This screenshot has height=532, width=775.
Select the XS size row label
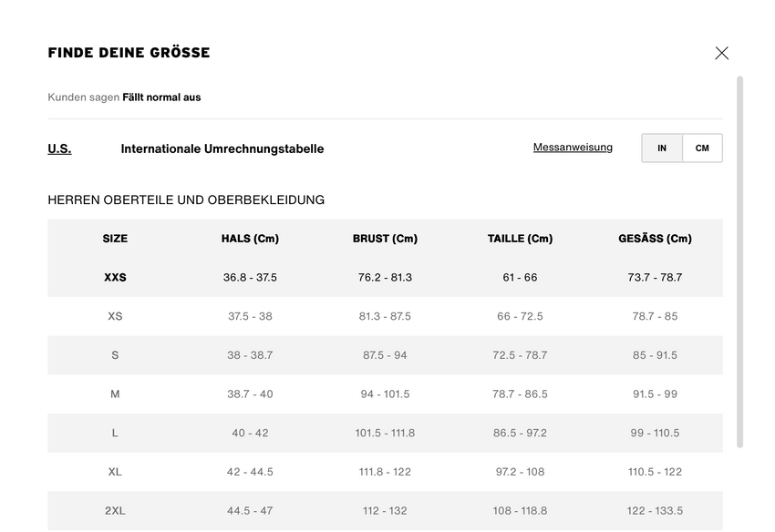[115, 316]
